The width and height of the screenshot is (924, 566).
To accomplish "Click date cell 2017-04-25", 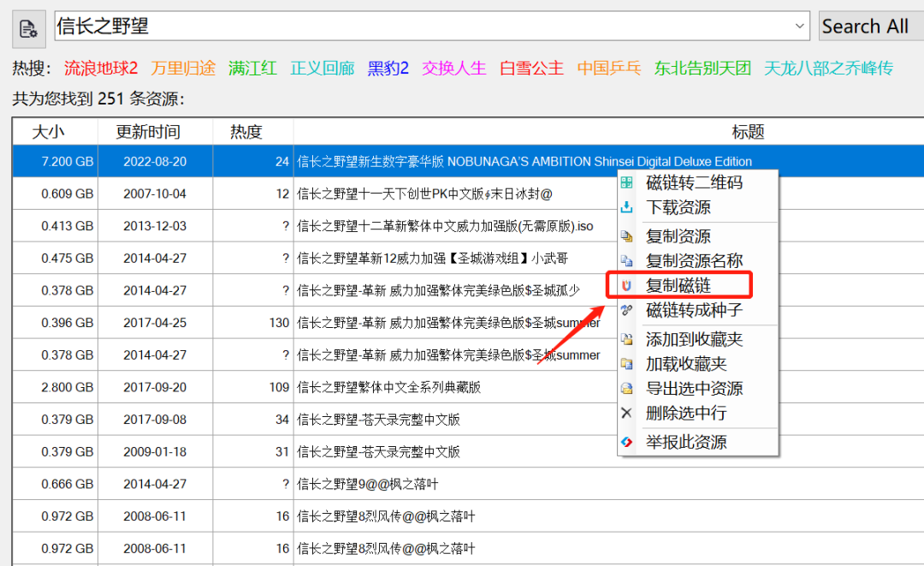I will [155, 323].
